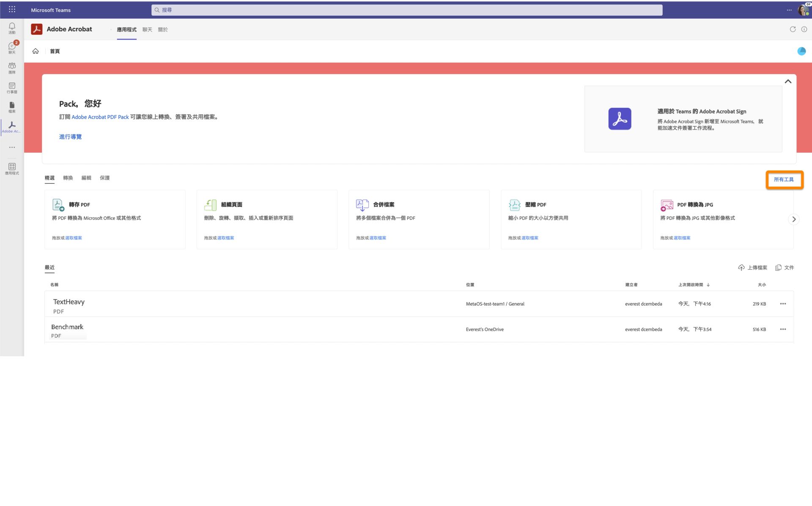Viewport: 812px width, 506px height.
Task: Click the 位置 column header
Action: (x=470, y=285)
